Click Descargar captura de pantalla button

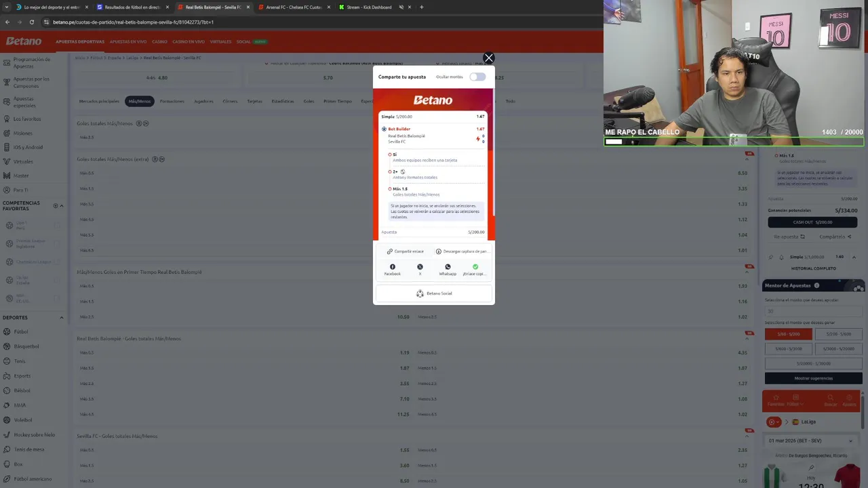click(462, 251)
